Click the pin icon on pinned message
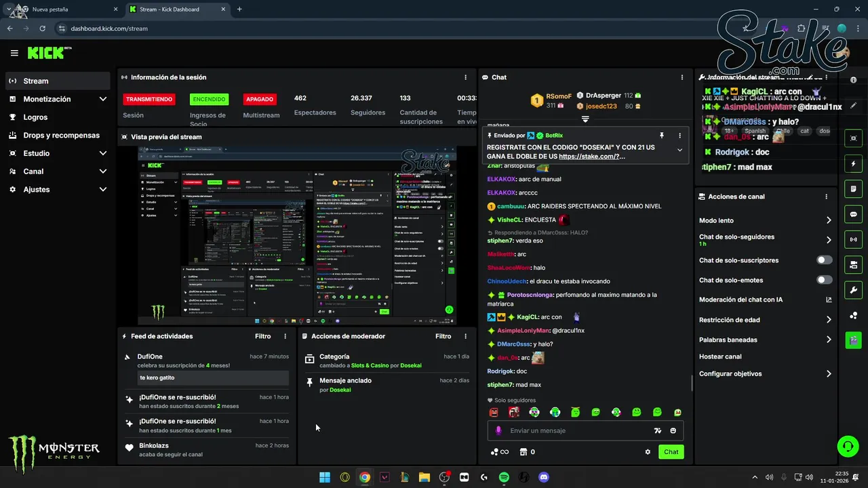The width and height of the screenshot is (868, 488). [661, 136]
